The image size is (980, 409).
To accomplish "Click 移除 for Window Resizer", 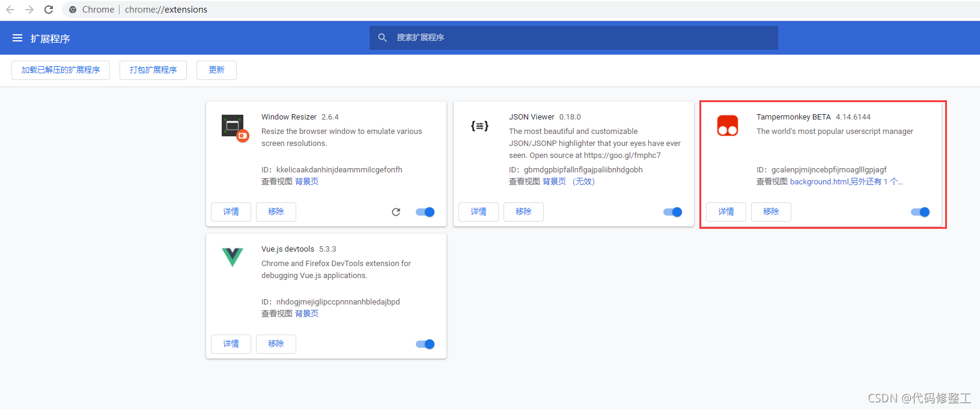I will (276, 212).
